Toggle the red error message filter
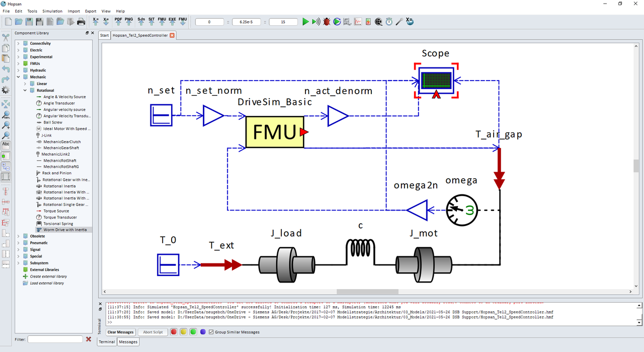The width and height of the screenshot is (644, 352). click(174, 332)
